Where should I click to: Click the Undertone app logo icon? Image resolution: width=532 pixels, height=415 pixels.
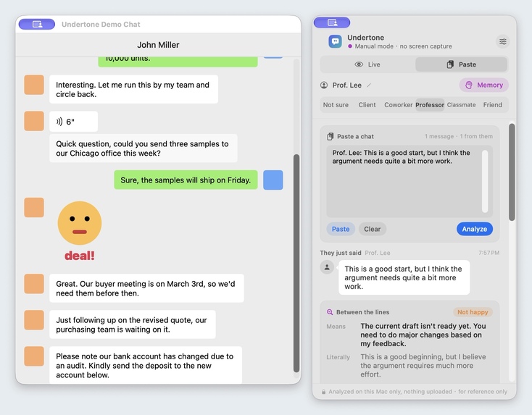pos(335,42)
